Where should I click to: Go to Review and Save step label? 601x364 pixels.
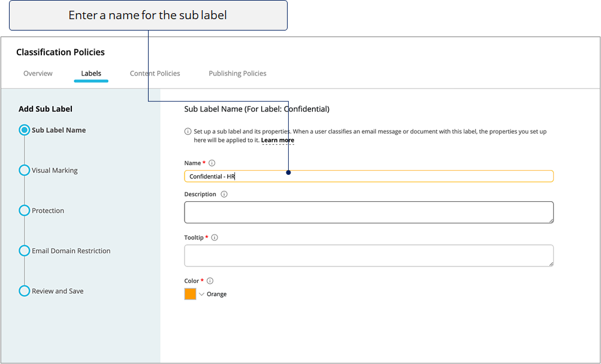click(x=58, y=291)
